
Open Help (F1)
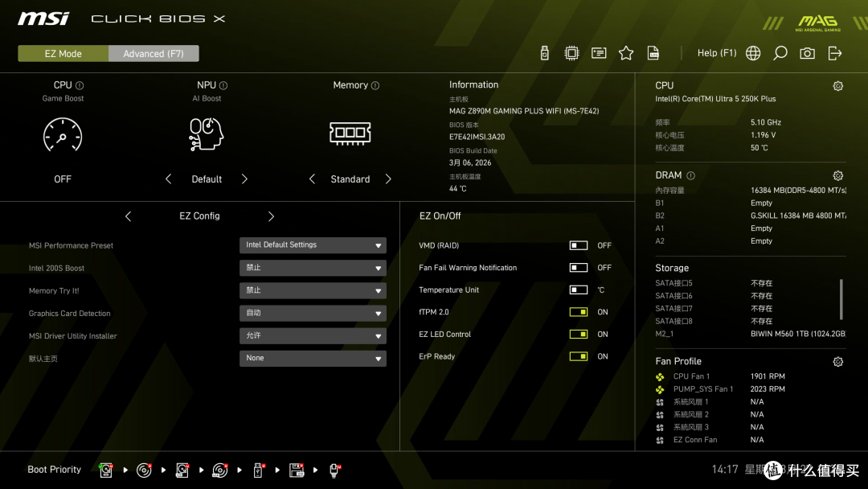click(717, 53)
